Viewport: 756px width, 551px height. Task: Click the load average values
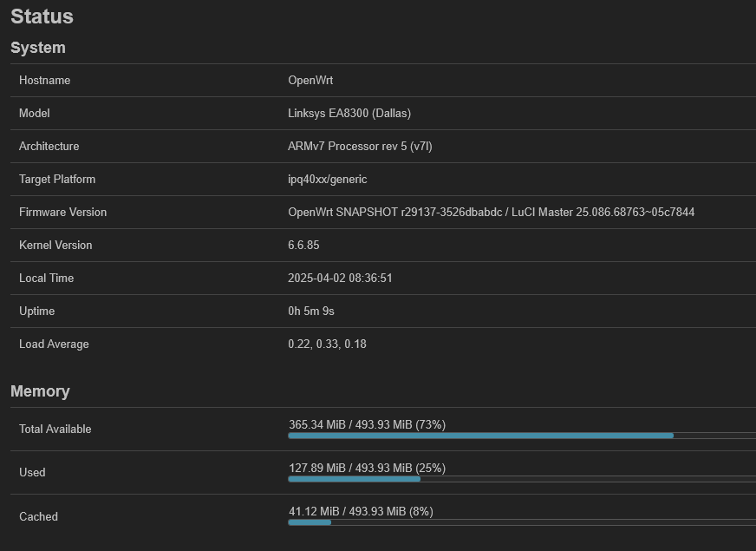pos(328,344)
